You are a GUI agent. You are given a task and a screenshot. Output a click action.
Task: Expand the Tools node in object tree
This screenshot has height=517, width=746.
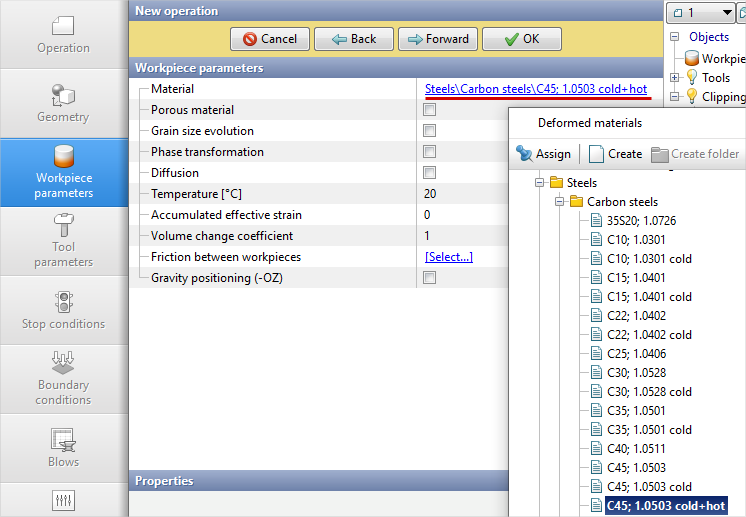pos(676,77)
